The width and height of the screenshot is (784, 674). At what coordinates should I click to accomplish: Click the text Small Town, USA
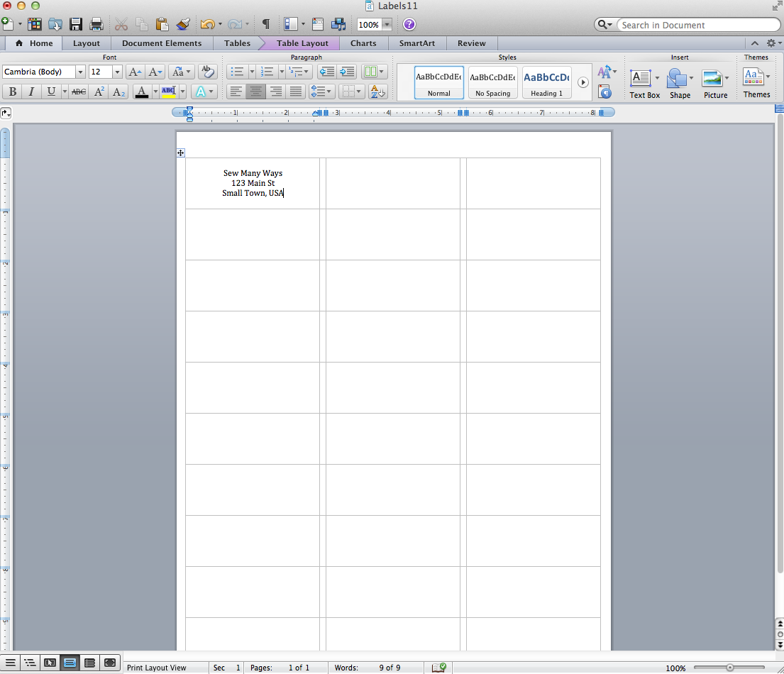tap(253, 193)
